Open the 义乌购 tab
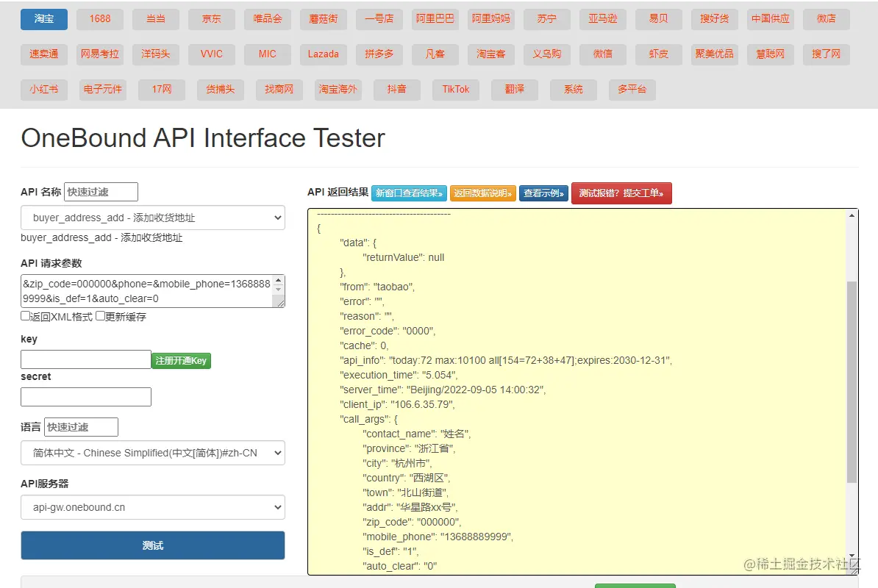Viewport: 878px width, 588px height. coord(547,54)
